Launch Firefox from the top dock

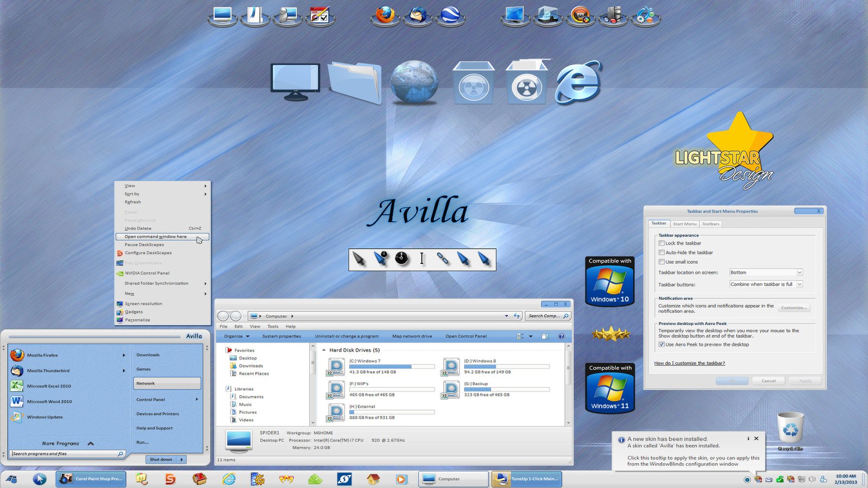coord(385,15)
